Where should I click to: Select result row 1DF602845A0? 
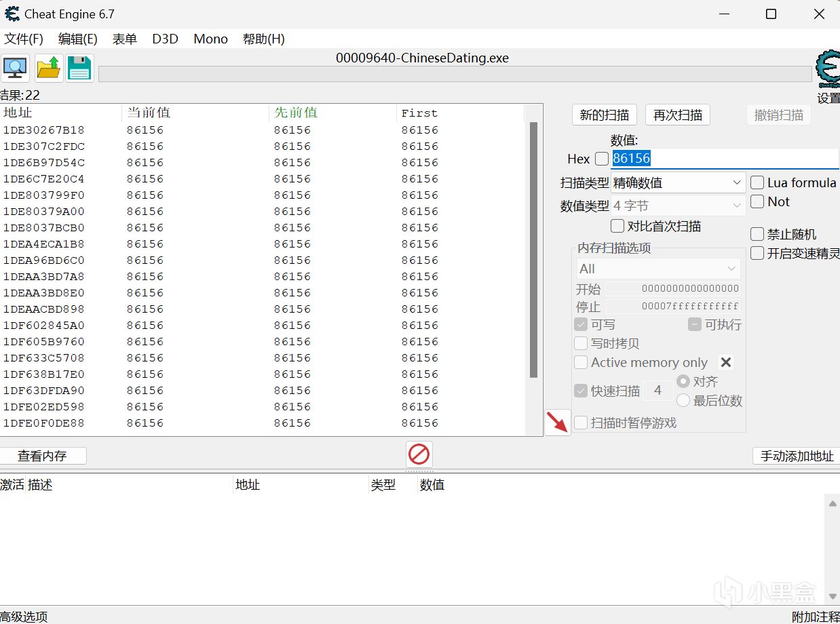(263, 325)
